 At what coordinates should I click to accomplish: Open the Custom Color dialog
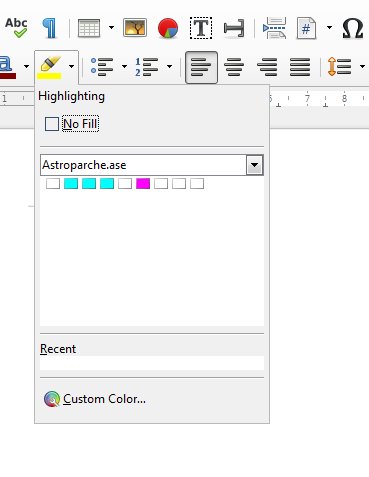coord(95,399)
